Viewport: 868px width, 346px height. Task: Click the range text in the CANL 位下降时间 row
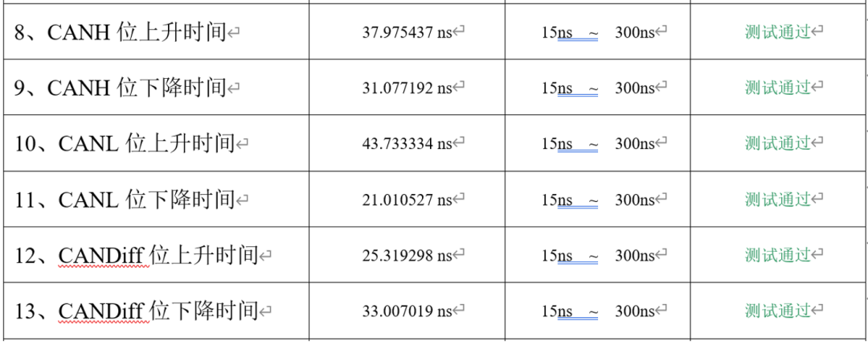598,200
